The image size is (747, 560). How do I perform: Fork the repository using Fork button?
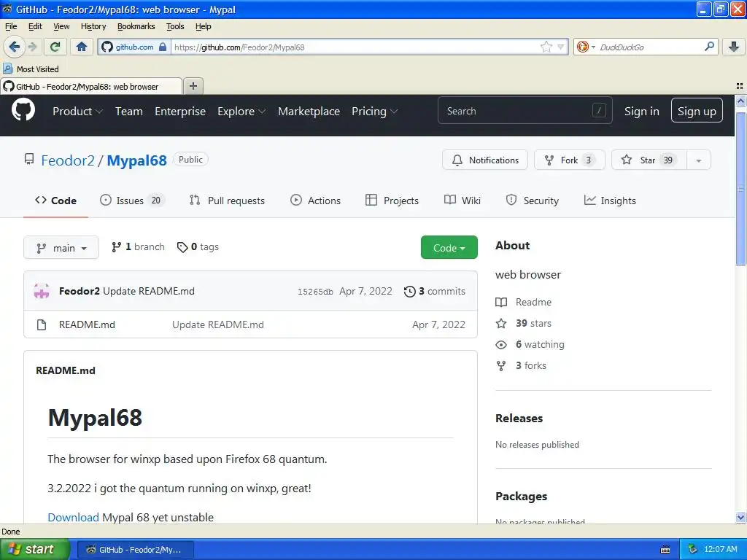click(569, 160)
